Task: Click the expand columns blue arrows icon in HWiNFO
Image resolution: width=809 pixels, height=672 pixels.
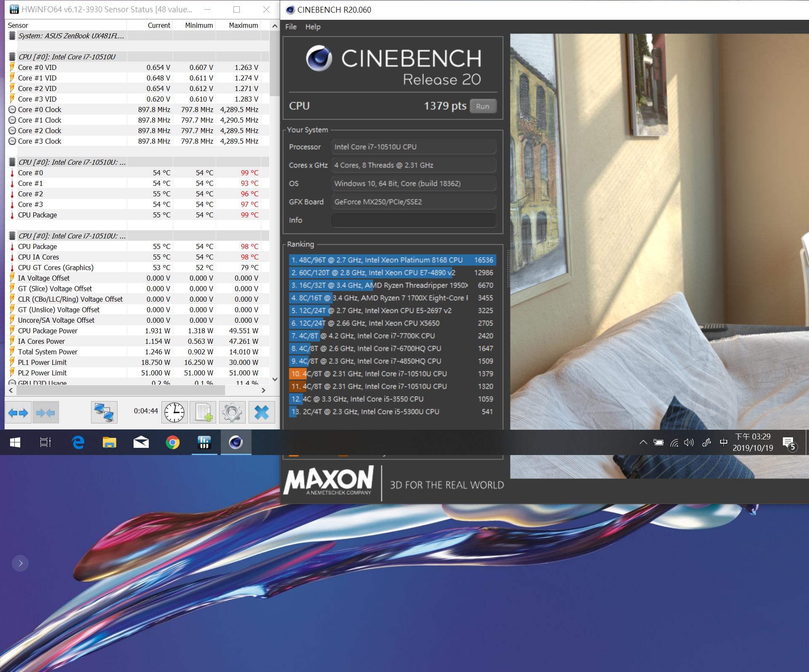Action: [x=18, y=412]
